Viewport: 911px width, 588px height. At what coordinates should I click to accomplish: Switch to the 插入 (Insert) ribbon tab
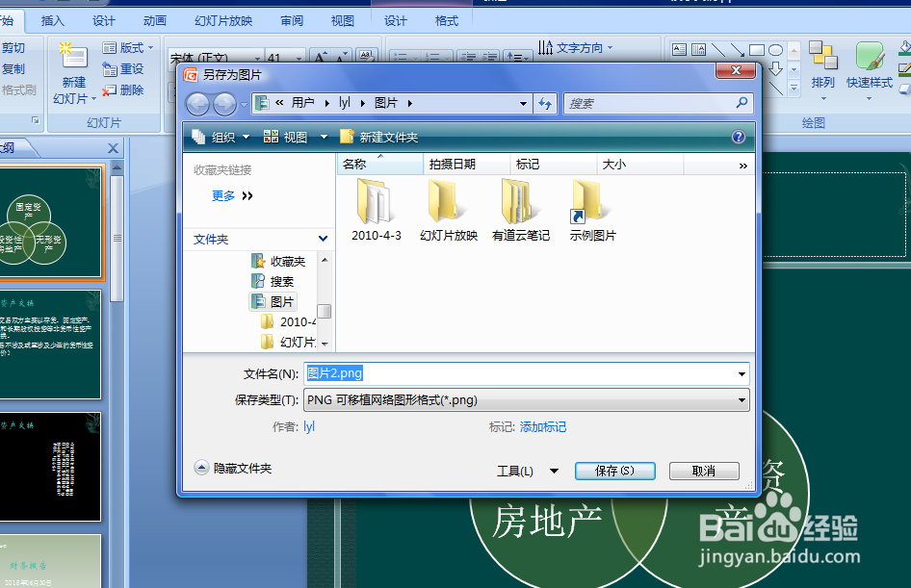click(x=51, y=19)
